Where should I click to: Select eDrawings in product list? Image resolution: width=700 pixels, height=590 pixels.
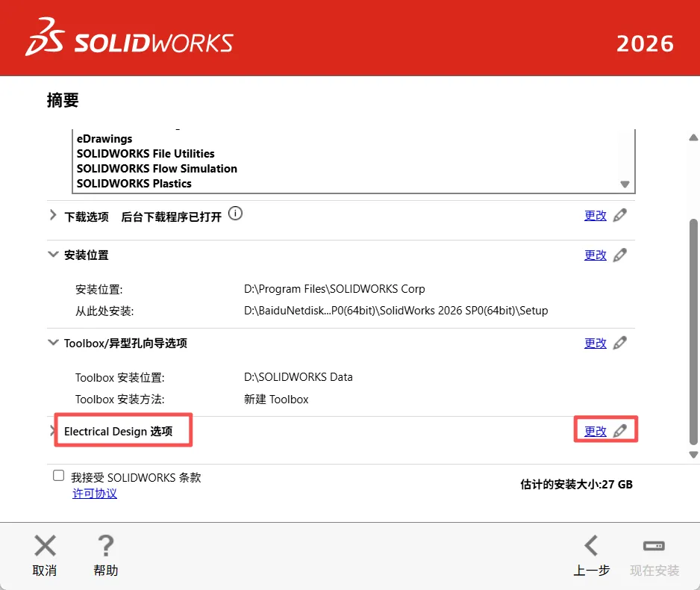click(x=104, y=139)
